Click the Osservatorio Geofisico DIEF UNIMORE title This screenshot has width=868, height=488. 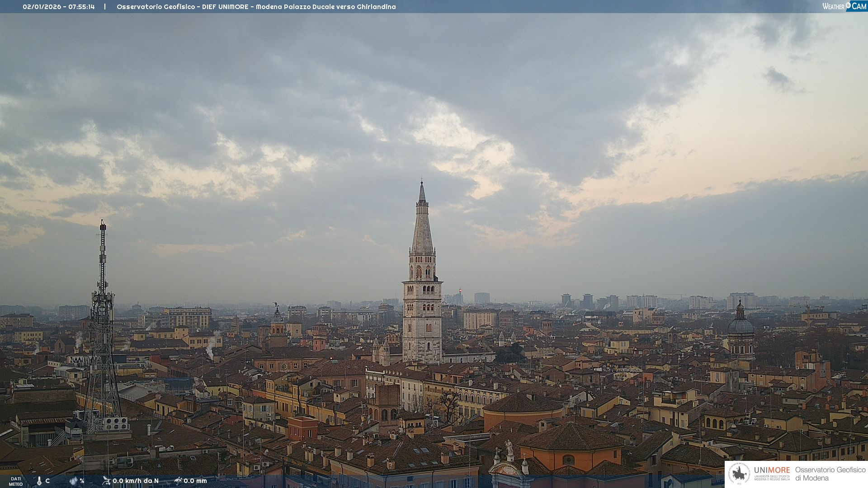pyautogui.click(x=256, y=7)
